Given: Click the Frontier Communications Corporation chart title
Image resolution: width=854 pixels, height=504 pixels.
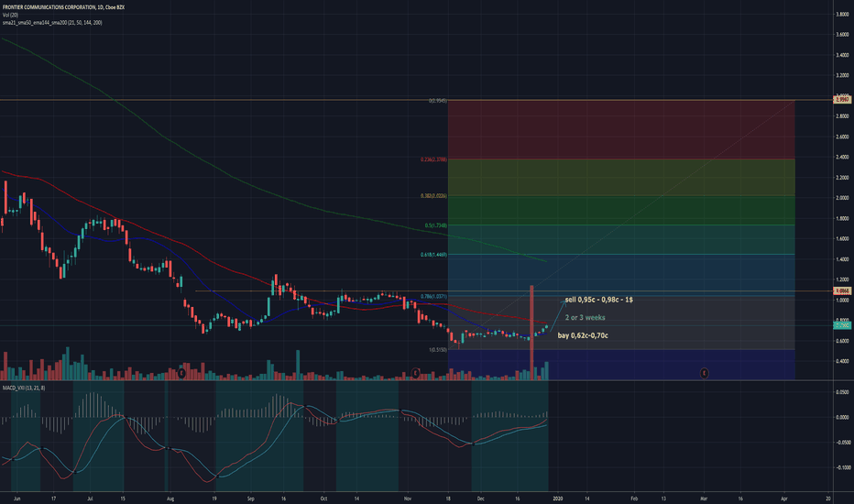Looking at the screenshot, I should click(x=63, y=7).
